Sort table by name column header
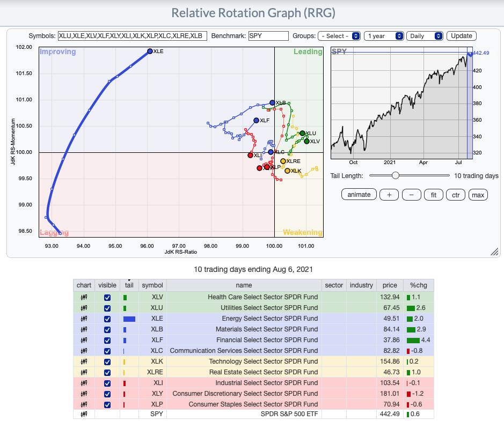This screenshot has height=421, width=504. (x=244, y=285)
